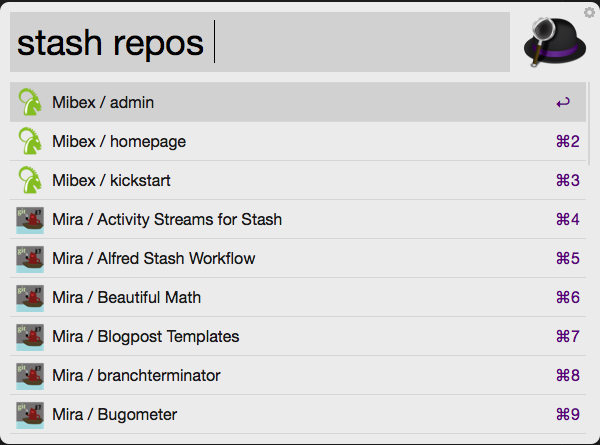Choose Mira / Bugometer from results
The width and height of the screenshot is (600, 445).
coord(115,415)
